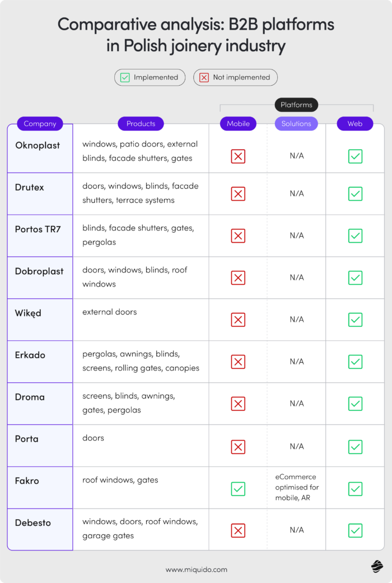The height and width of the screenshot is (583, 392).
Task: Click the red X in Debesto's Mobile column
Action: pyautogui.click(x=238, y=530)
